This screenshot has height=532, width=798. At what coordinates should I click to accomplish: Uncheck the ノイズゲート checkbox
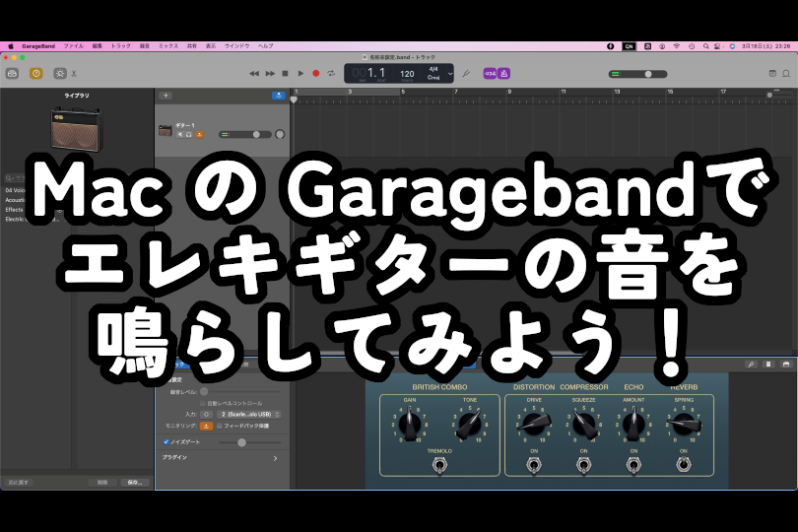[166, 442]
